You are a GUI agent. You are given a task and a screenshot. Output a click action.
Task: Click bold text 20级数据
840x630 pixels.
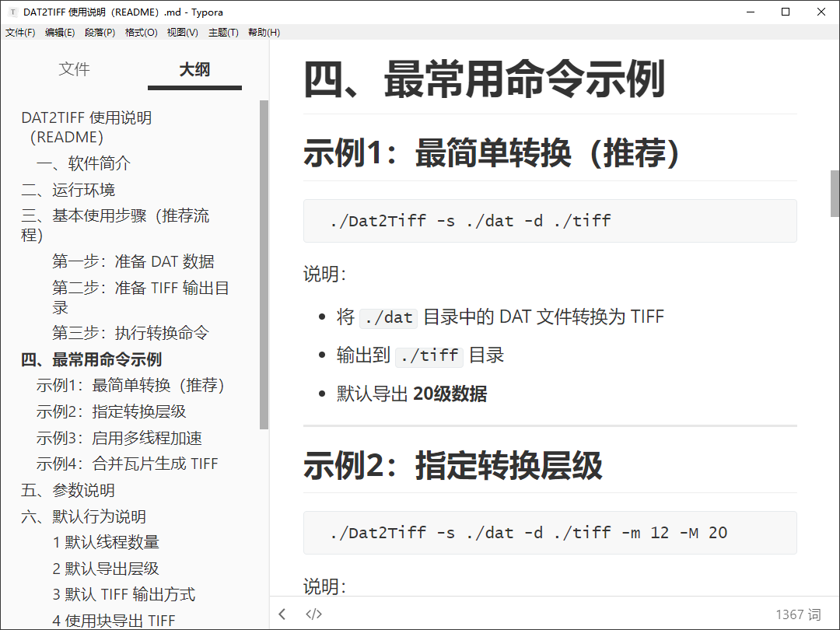[x=450, y=394]
